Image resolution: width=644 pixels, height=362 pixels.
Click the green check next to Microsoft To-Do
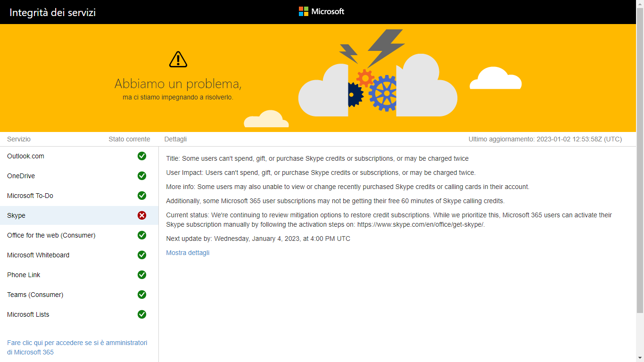142,196
